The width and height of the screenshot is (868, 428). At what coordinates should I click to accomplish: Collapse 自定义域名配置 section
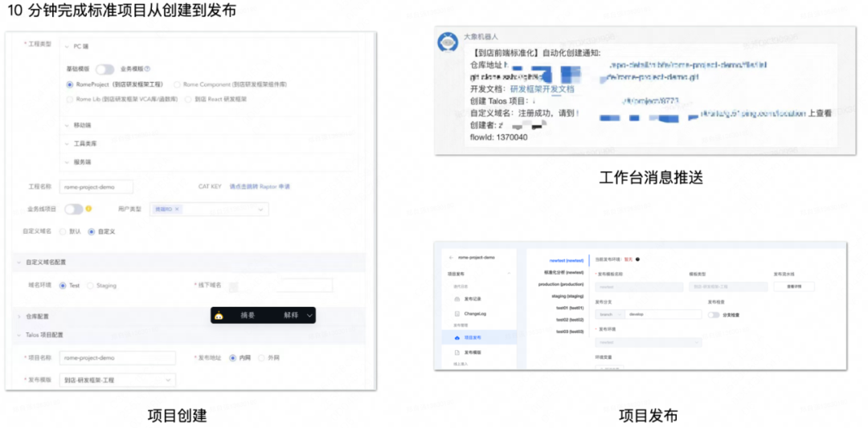pyautogui.click(x=19, y=262)
